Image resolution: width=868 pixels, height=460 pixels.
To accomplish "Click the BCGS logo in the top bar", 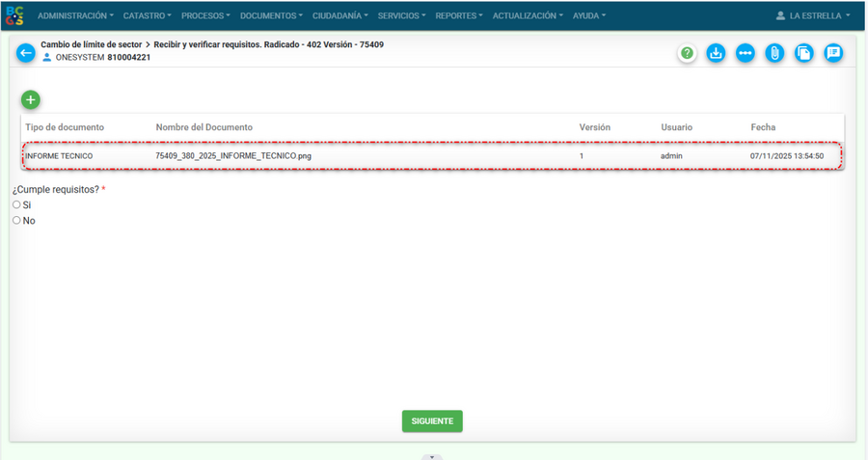I will click(x=14, y=15).
